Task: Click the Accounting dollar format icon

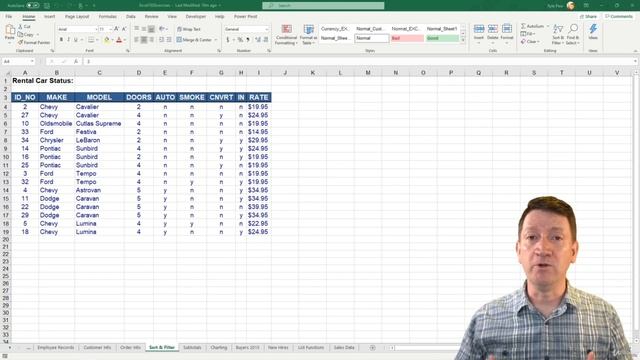Action: (x=227, y=40)
